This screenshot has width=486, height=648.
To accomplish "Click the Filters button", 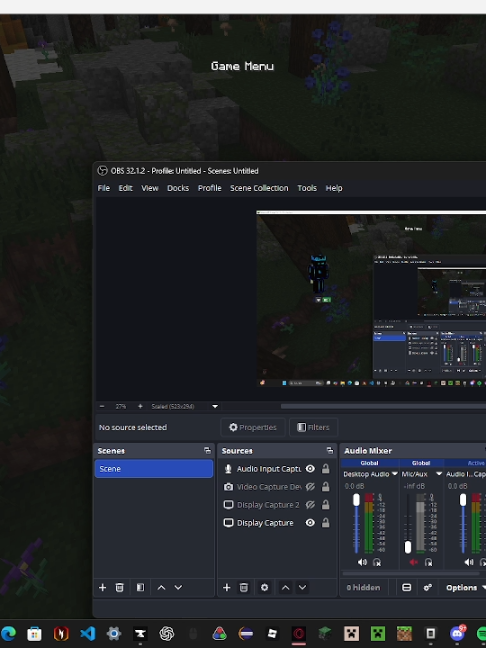I will click(x=313, y=427).
